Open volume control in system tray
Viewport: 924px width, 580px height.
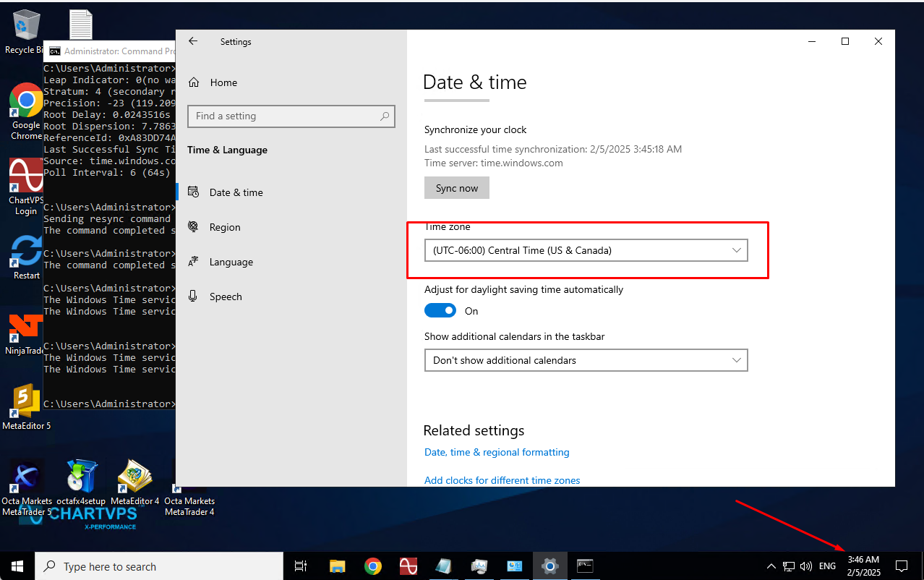click(806, 566)
